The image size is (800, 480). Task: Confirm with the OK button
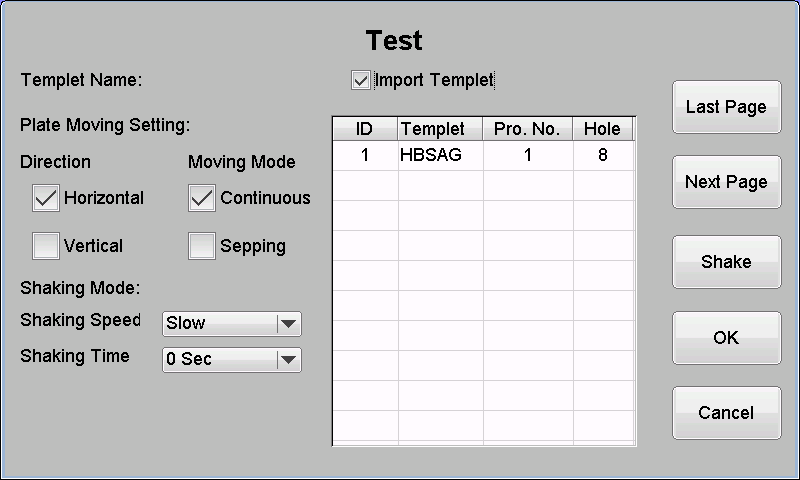point(726,338)
